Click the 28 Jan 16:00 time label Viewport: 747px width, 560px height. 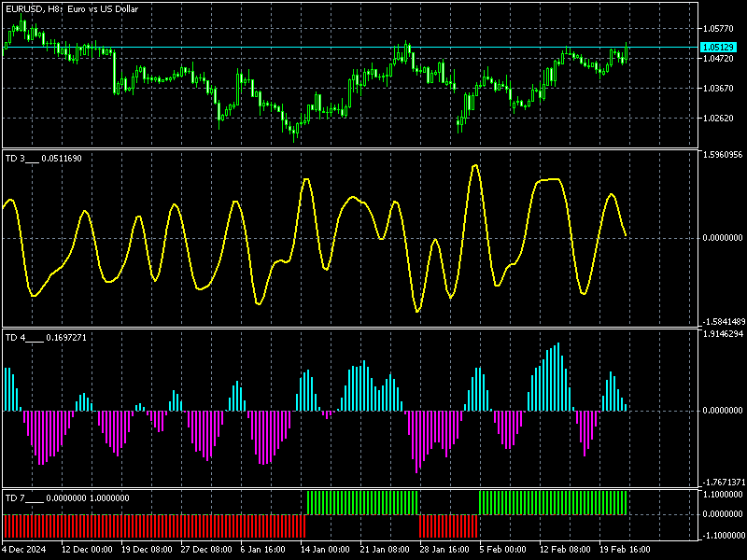(445, 550)
